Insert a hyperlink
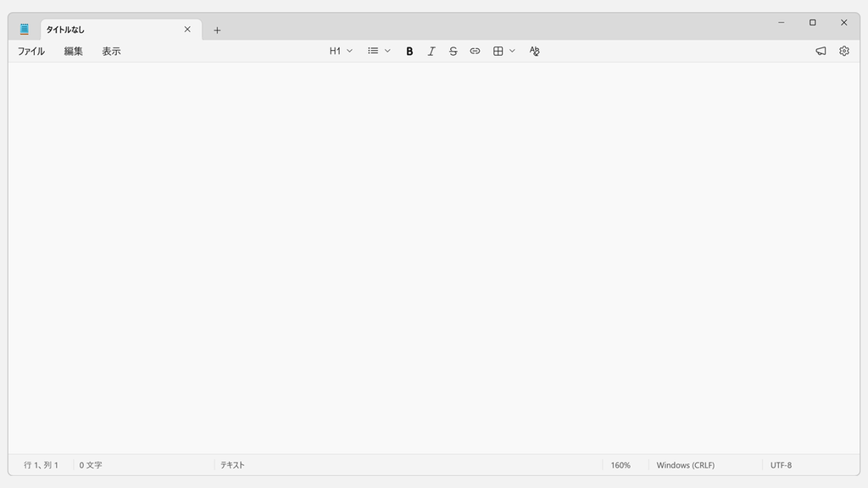868x488 pixels. click(x=475, y=51)
